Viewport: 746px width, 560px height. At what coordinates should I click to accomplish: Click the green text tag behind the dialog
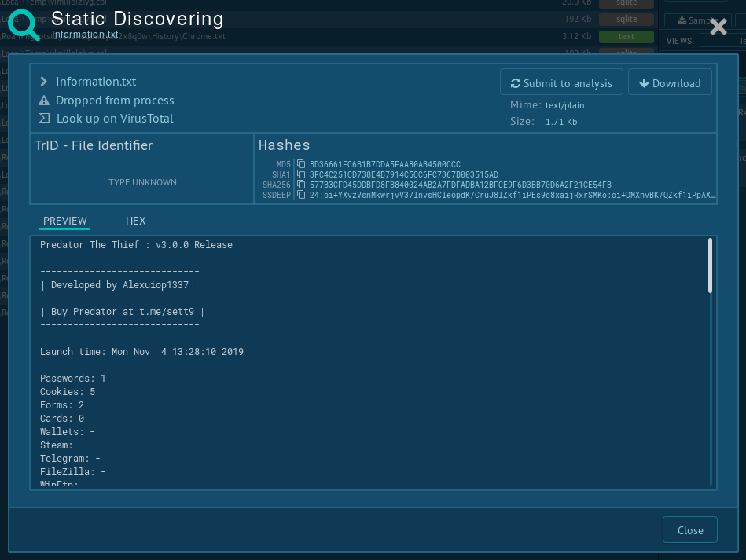pos(627,36)
